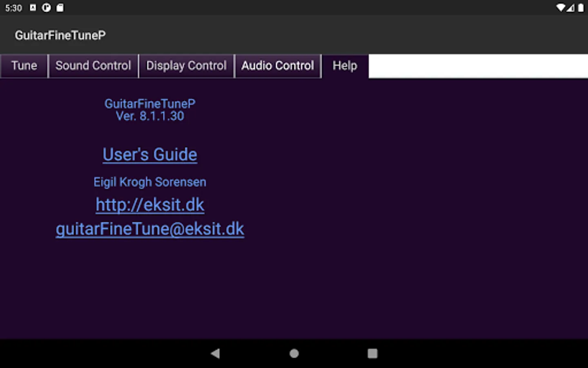Select the Audio Control tab
Image resolution: width=588 pixels, height=368 pixels.
278,66
